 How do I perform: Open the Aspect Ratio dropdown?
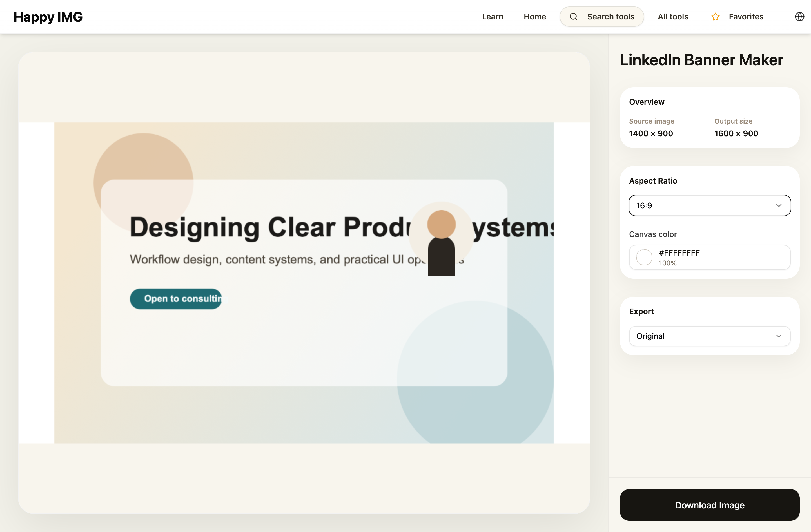tap(709, 205)
